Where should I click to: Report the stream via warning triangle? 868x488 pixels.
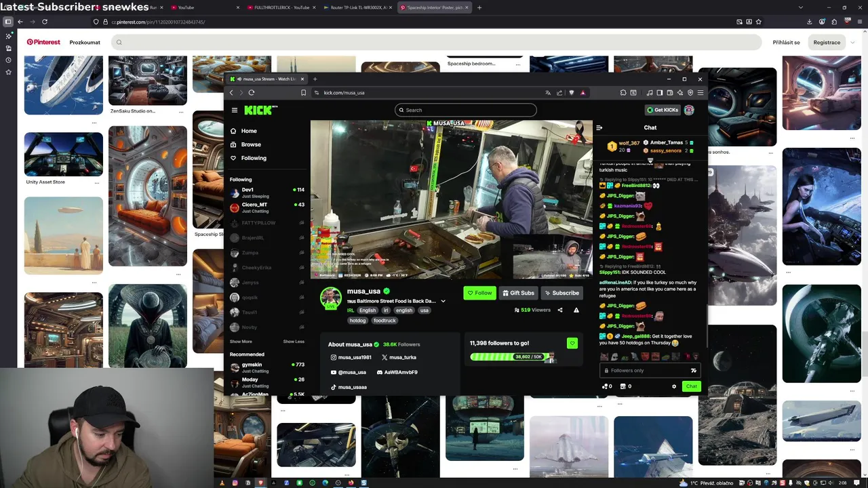576,310
